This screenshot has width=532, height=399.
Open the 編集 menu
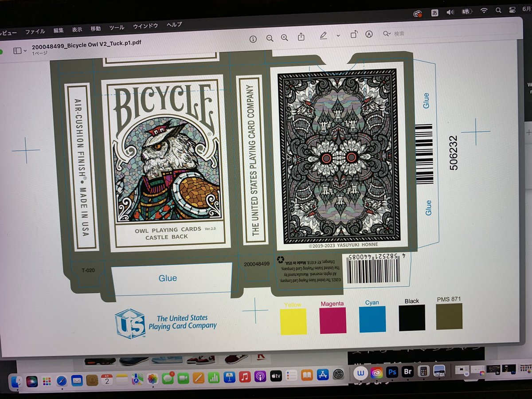point(59,31)
